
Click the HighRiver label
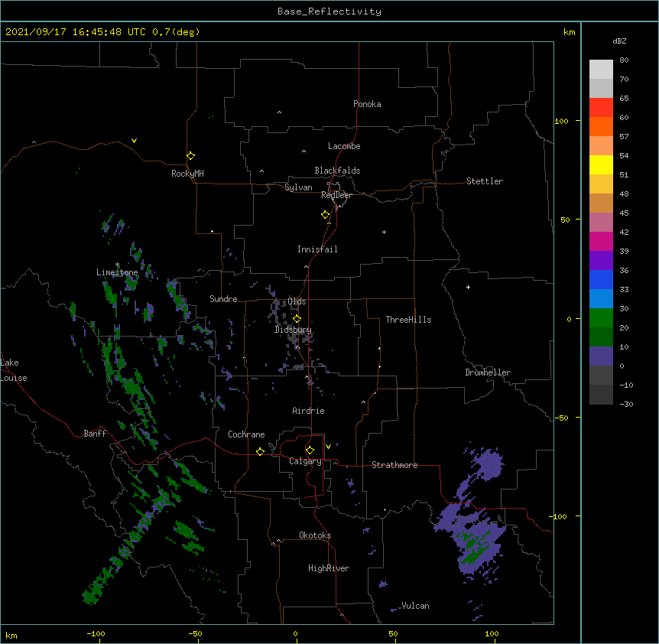click(329, 568)
